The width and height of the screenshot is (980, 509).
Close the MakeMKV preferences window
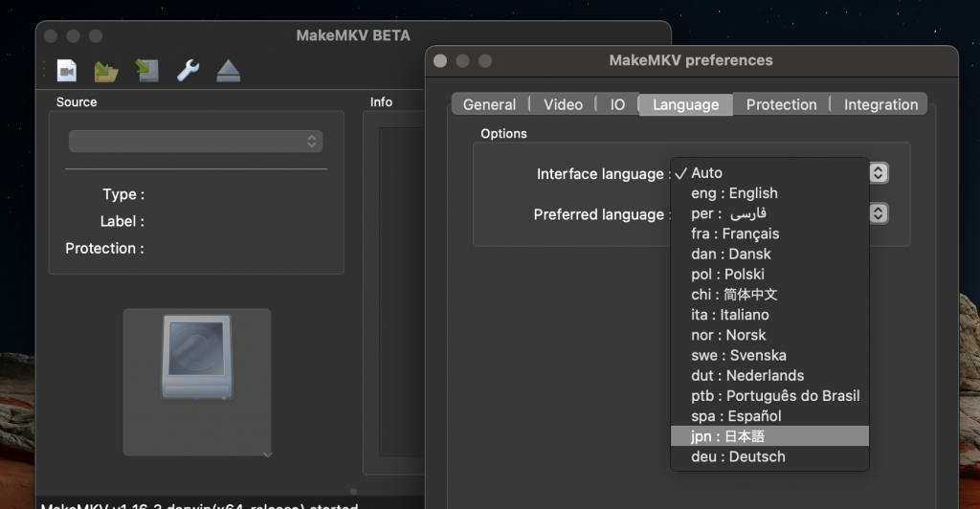pos(440,60)
